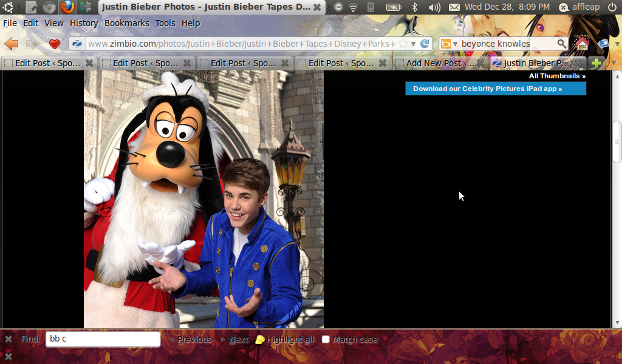This screenshot has height=364, width=622.
Task: Click the power icon in the top panel
Action: (x=612, y=7)
